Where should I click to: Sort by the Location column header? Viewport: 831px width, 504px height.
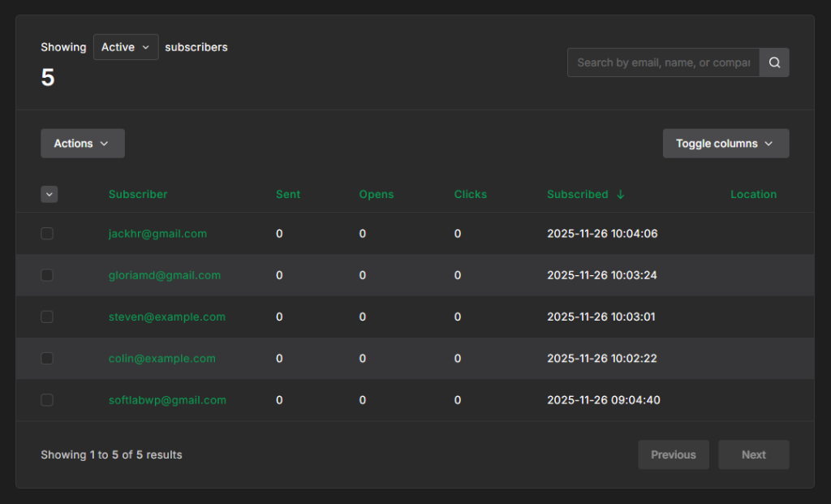click(753, 195)
